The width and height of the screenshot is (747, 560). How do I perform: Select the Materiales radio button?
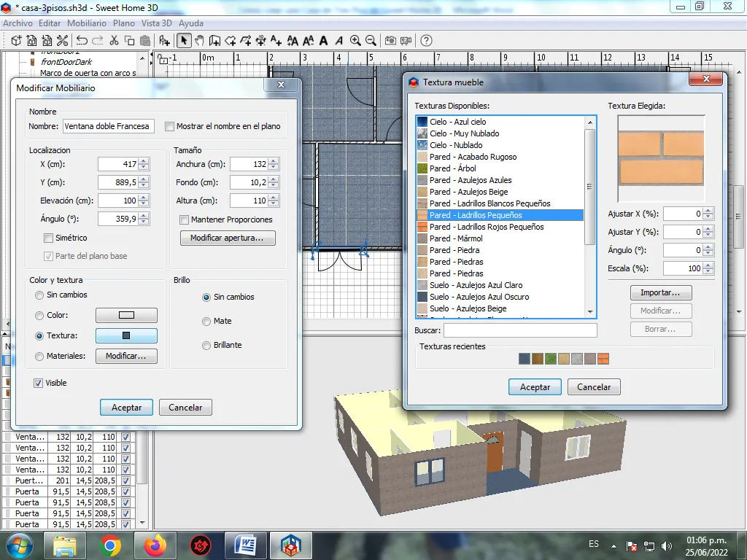click(x=39, y=357)
